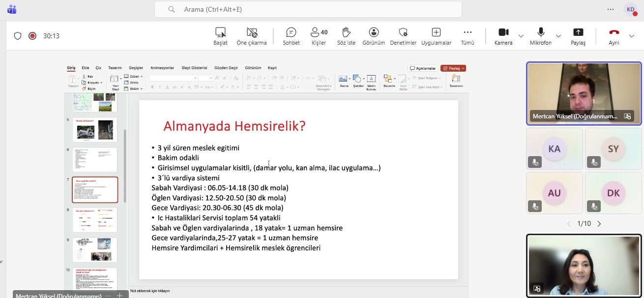644x298 pixels.
Task: Expand the Ayrıl leave options arrow
Action: [632, 36]
